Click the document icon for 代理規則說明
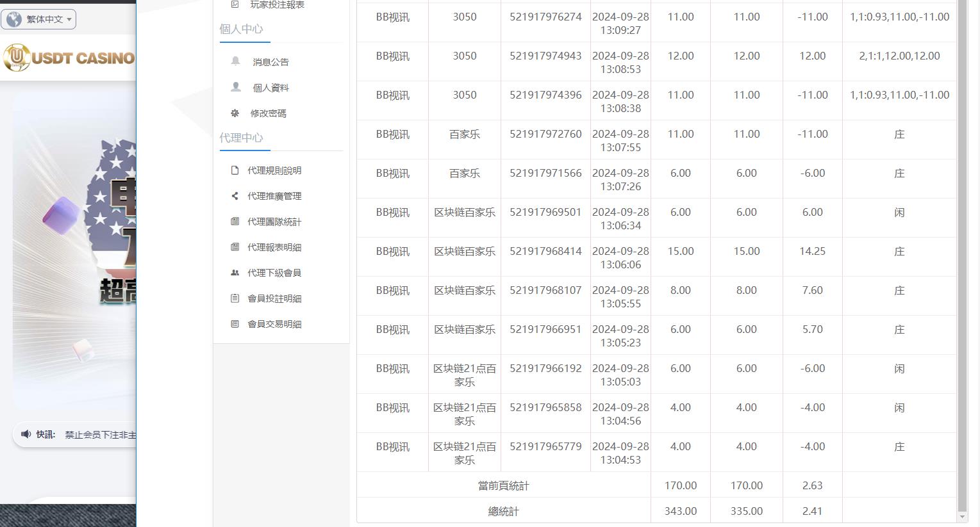 (235, 170)
